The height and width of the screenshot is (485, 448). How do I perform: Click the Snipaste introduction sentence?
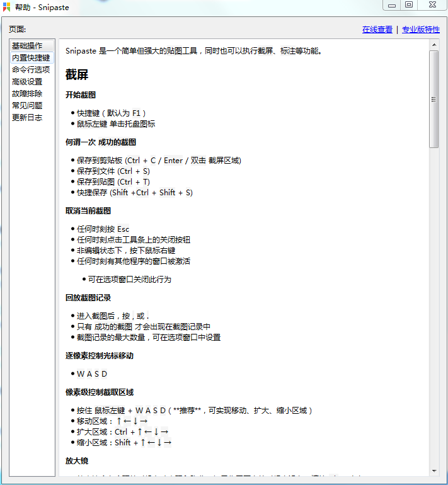(194, 51)
